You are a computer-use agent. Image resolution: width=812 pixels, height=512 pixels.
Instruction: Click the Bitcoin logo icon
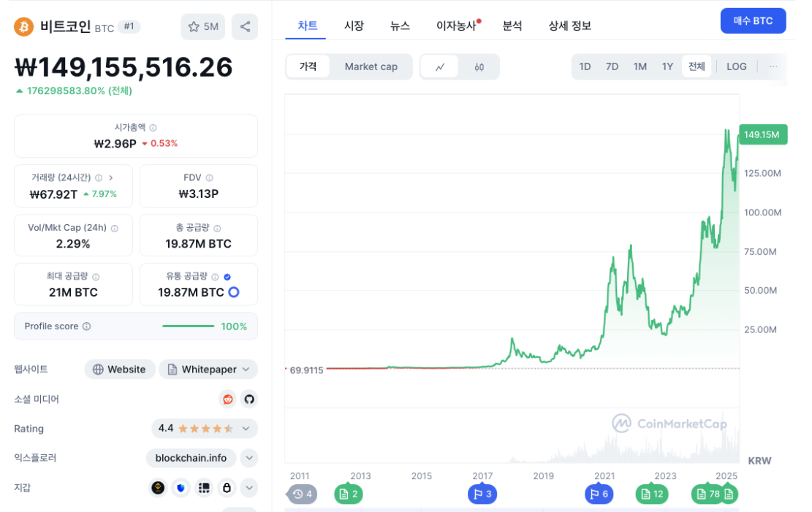23,26
